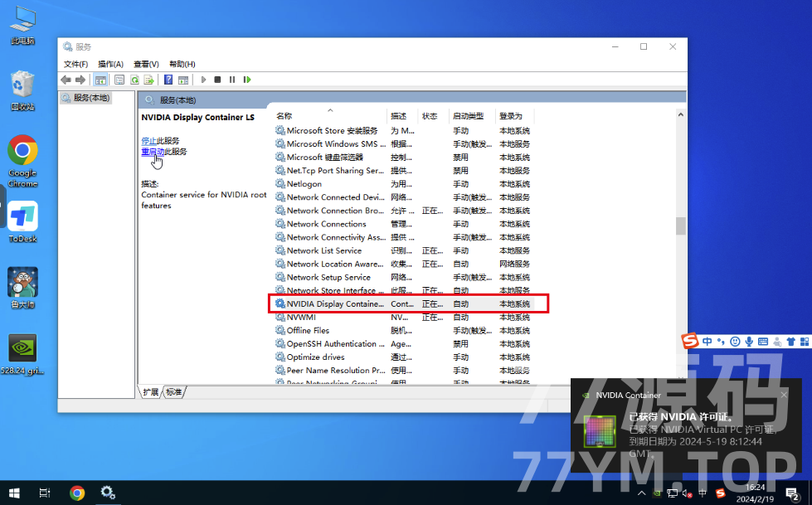Image resolution: width=812 pixels, height=505 pixels.
Task: Select 服务(本地) in the left tree
Action: [86, 98]
